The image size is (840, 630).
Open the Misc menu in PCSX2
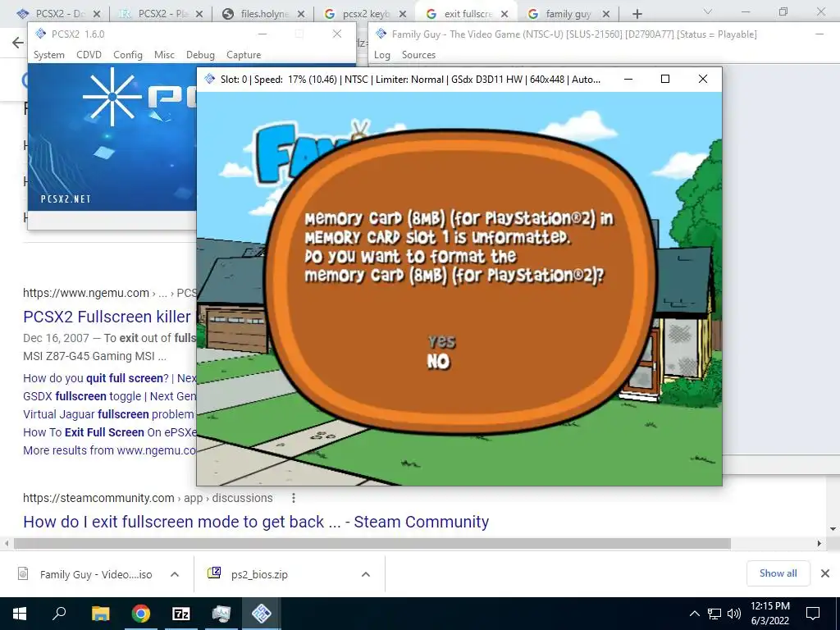164,55
